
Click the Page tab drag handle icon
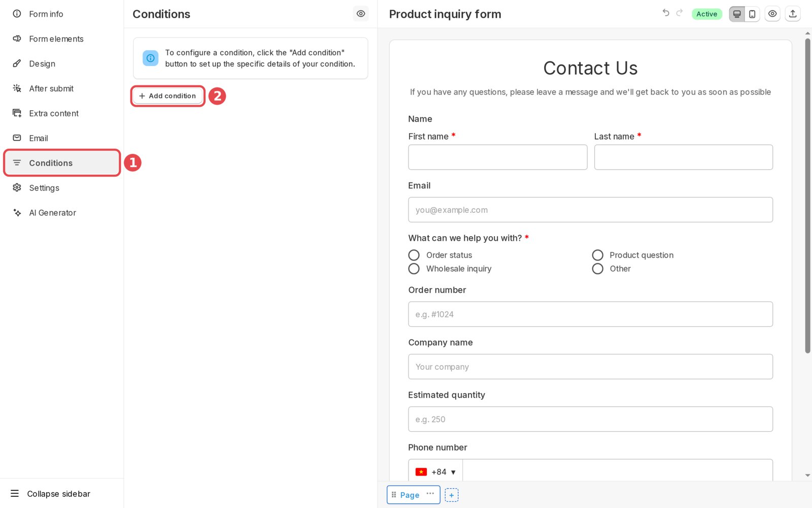[x=394, y=495]
